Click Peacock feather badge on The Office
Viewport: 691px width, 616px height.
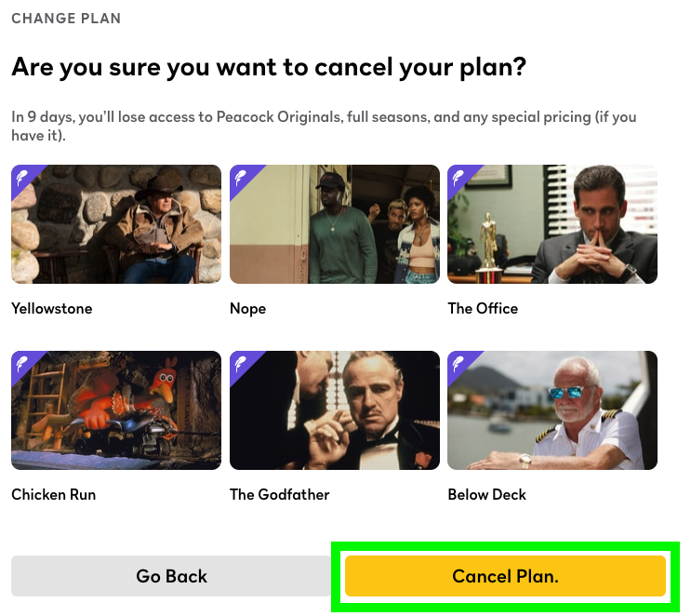click(x=458, y=176)
